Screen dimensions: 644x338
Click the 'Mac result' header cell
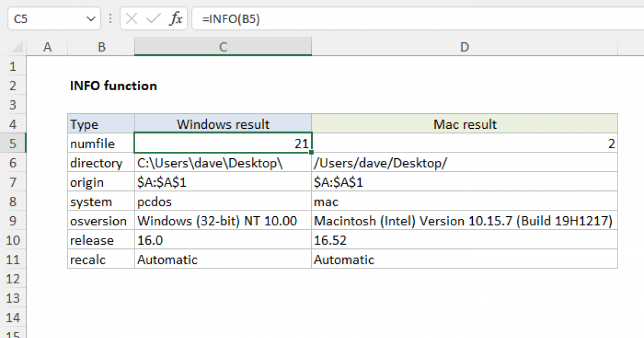464,124
